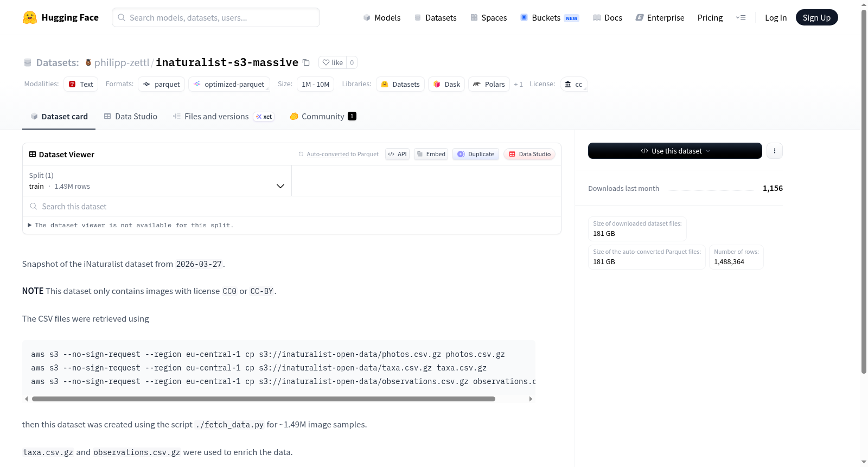Viewport: 868px width, 467px height.
Task: Focus the main search models field
Action: (216, 17)
